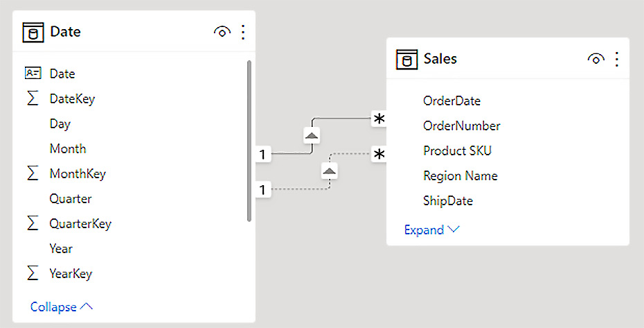644x328 pixels.
Task: Expand the Sales table field list
Action: pos(431,230)
